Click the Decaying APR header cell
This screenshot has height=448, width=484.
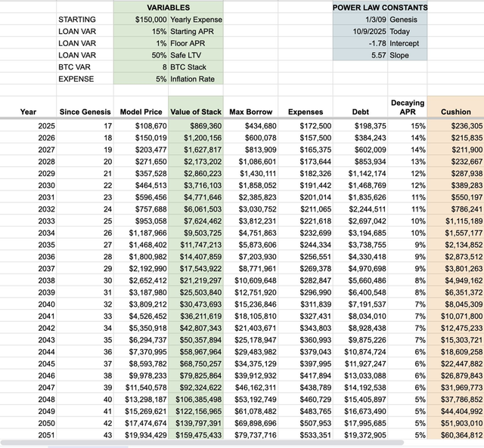[407, 107]
